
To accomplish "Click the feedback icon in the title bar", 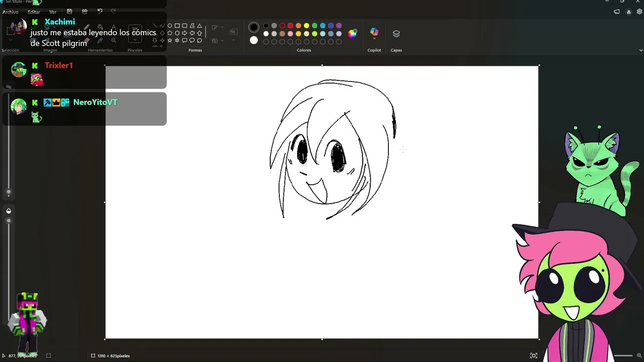I will click(616, 12).
